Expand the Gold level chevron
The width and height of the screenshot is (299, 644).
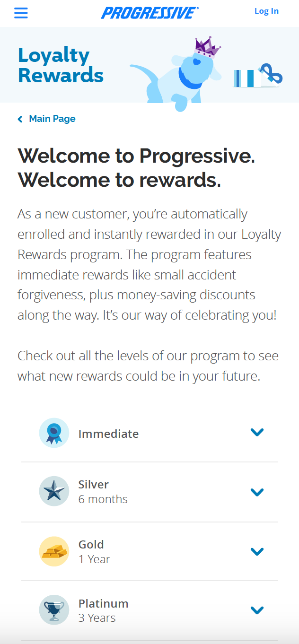point(257,551)
